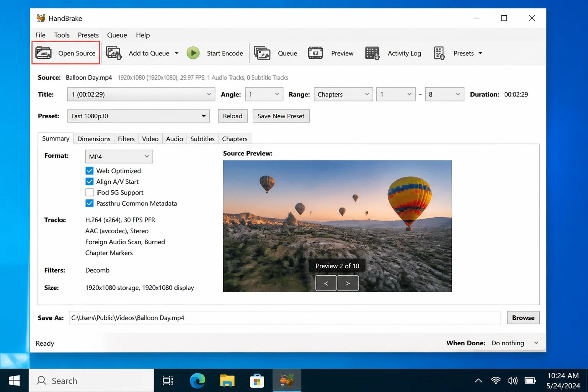Image resolution: width=588 pixels, height=392 pixels.
Task: Open the Format MP4 dropdown
Action: [119, 157]
